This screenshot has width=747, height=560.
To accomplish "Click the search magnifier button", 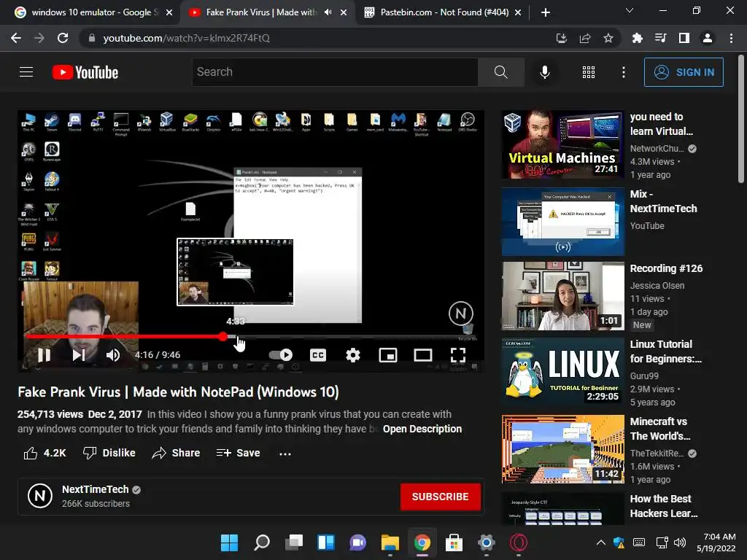I will tap(500, 72).
